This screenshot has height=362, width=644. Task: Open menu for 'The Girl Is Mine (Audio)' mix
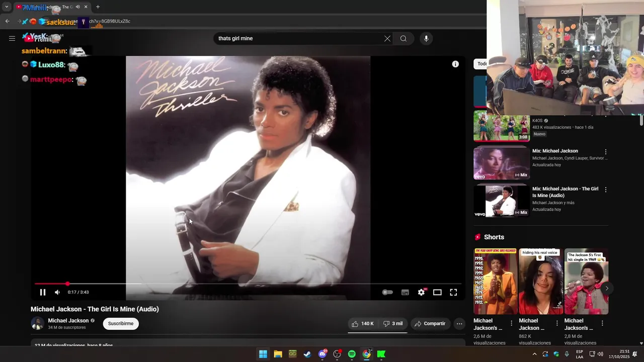click(x=606, y=190)
